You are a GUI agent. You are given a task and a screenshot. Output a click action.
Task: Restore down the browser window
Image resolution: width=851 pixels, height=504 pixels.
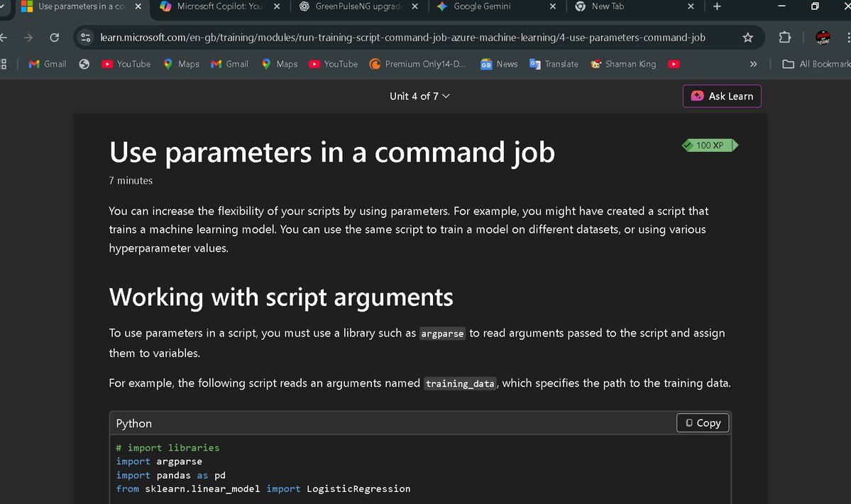pyautogui.click(x=815, y=6)
